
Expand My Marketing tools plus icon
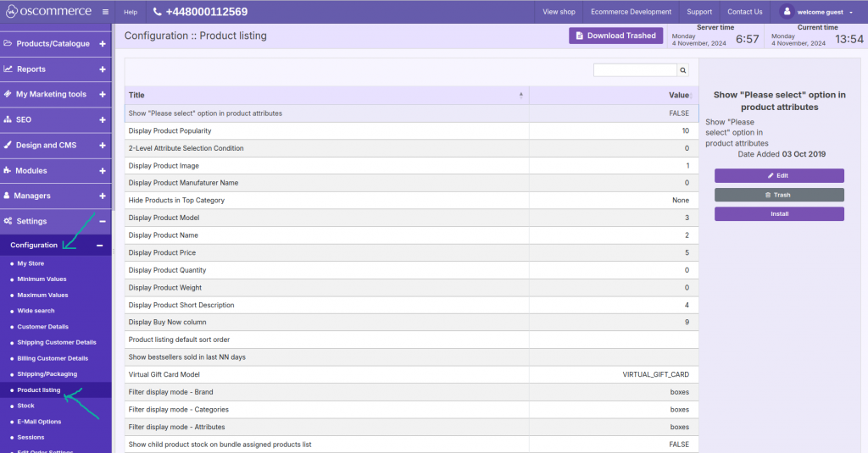[x=103, y=95]
